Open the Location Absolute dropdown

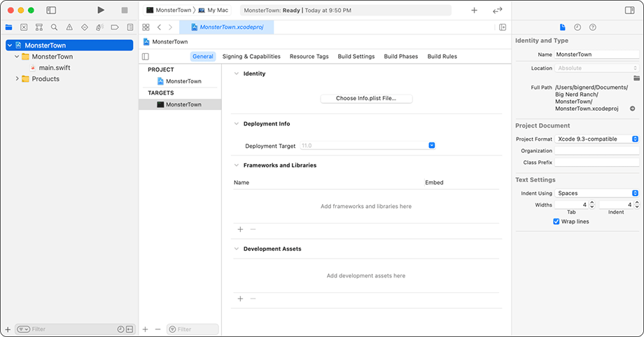click(597, 68)
